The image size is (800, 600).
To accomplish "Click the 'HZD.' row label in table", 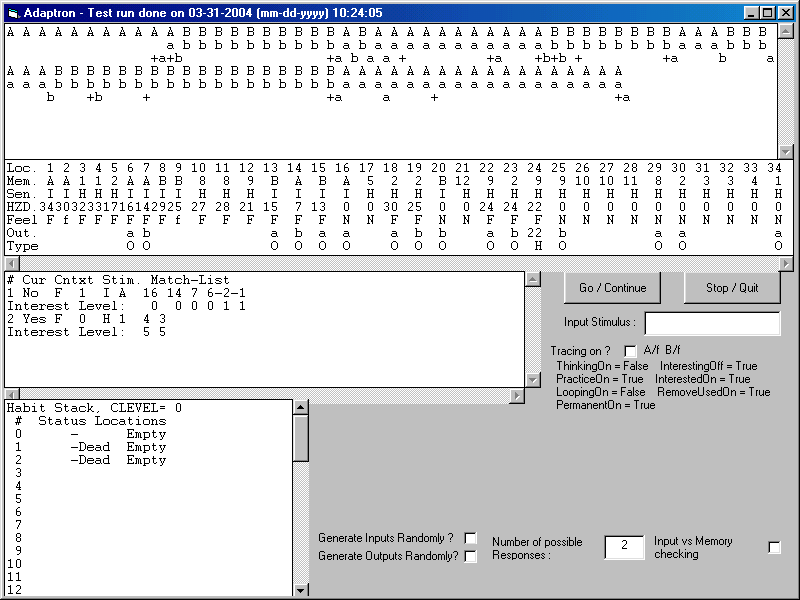I will tap(21, 207).
